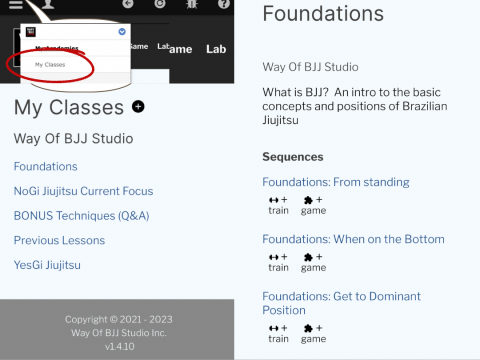
Task: Open the Foundations class link
Action: tap(46, 166)
